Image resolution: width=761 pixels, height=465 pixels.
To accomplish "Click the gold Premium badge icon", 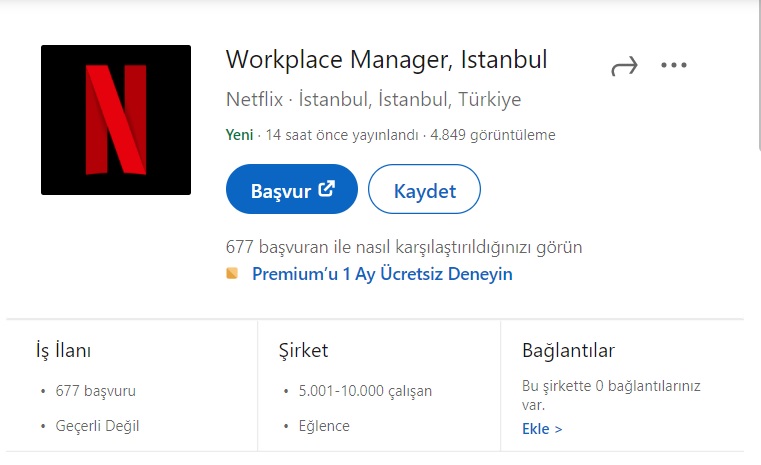I will (232, 273).
